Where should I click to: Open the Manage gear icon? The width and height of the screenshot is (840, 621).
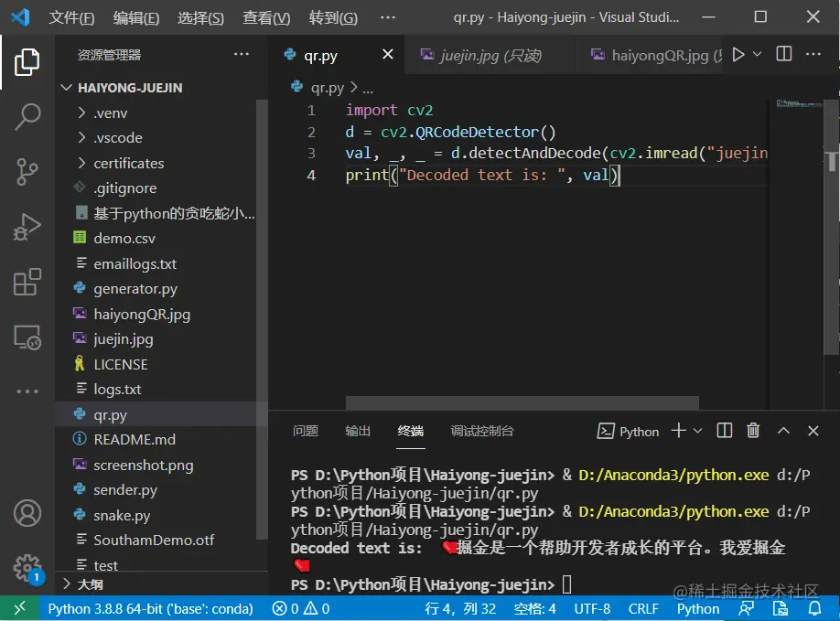click(x=27, y=568)
